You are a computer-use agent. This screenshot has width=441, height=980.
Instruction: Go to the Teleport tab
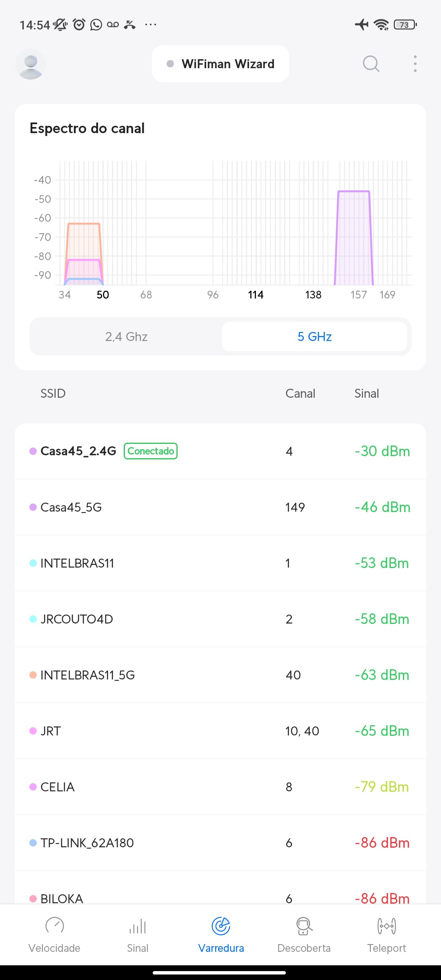(386, 933)
